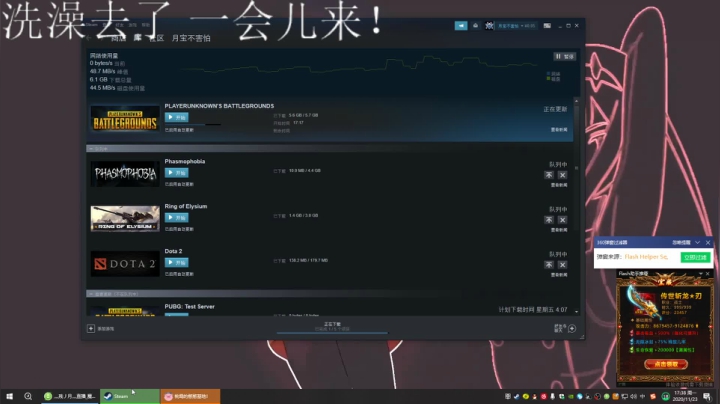Play PLAYERUNKNOWN'S BATTLEGROUNDS with blue button
This screenshot has height=404, width=720.
176,118
